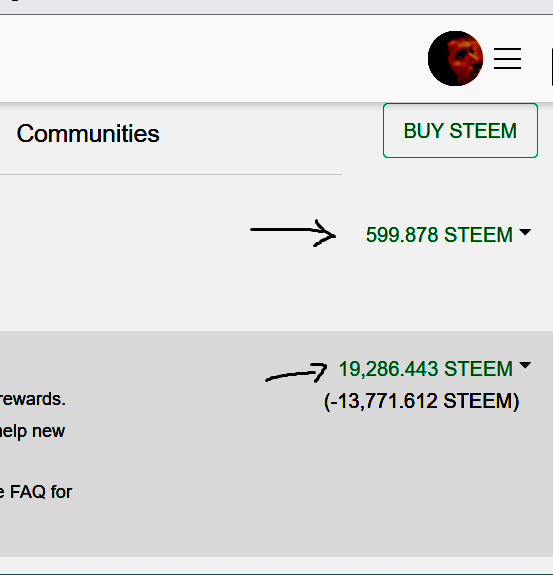Screen dimensions: 553x575
Task: Click the drawn arrow pointing to 599.878 STEEM
Action: click(x=293, y=233)
